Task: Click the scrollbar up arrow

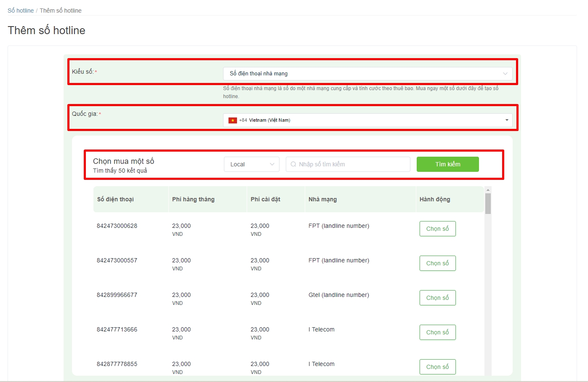Action: (x=488, y=190)
